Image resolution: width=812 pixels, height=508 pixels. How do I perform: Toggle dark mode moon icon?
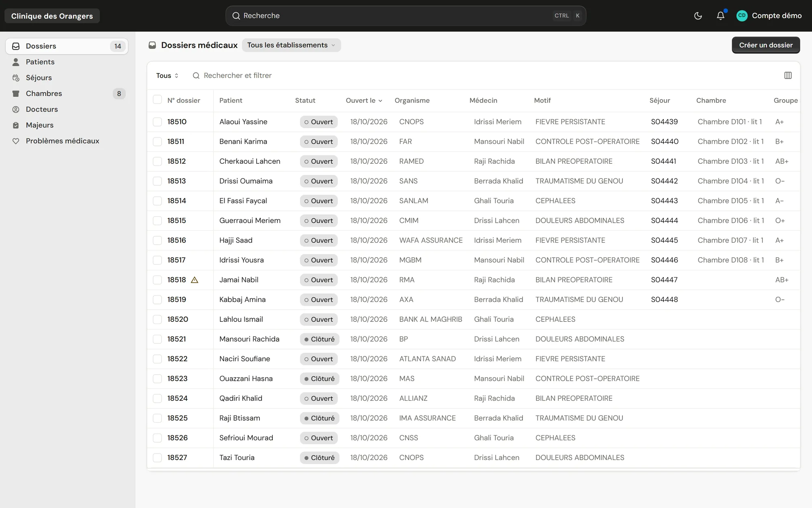[698, 16]
